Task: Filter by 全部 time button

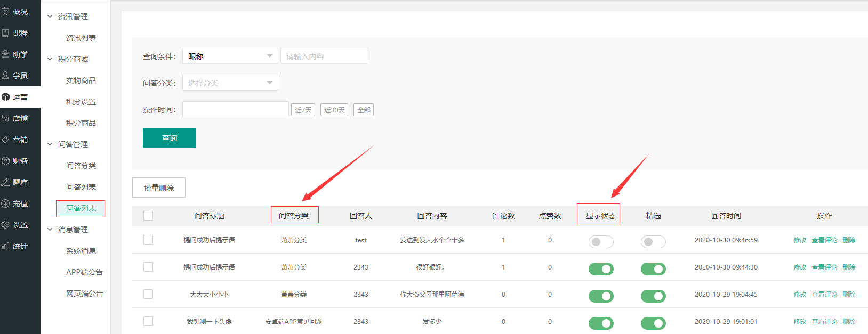Action: pos(364,110)
